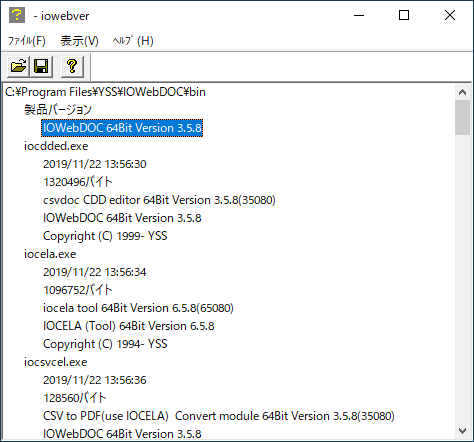Select IOWebDOC 64Bit Version 3.5.8 under iocdded.exe

[x=122, y=218]
